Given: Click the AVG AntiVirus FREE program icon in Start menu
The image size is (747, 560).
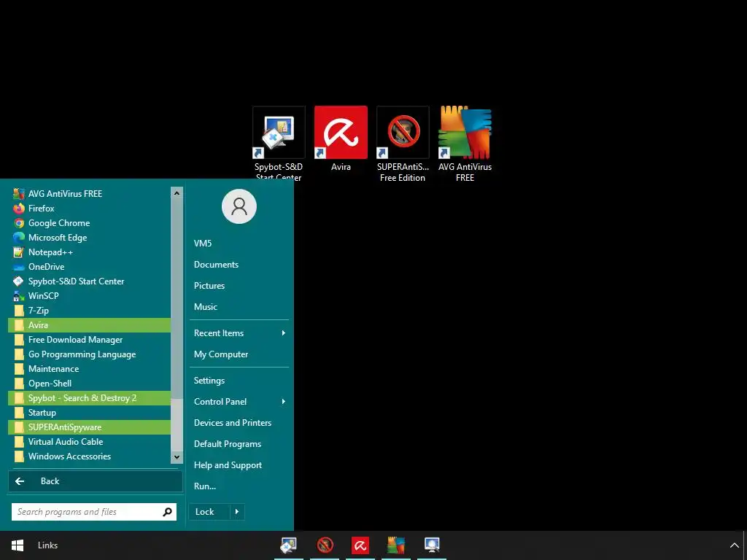Looking at the screenshot, I should [18, 194].
